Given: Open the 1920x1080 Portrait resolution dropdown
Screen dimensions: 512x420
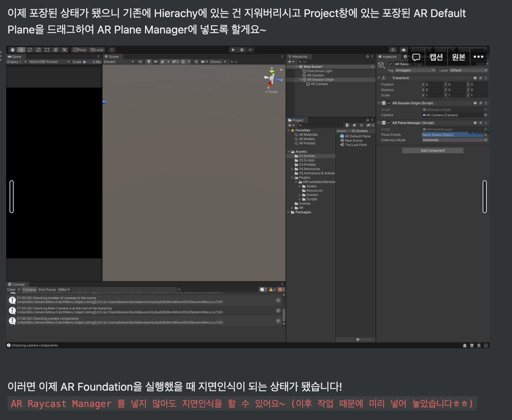Looking at the screenshot, I should point(49,62).
